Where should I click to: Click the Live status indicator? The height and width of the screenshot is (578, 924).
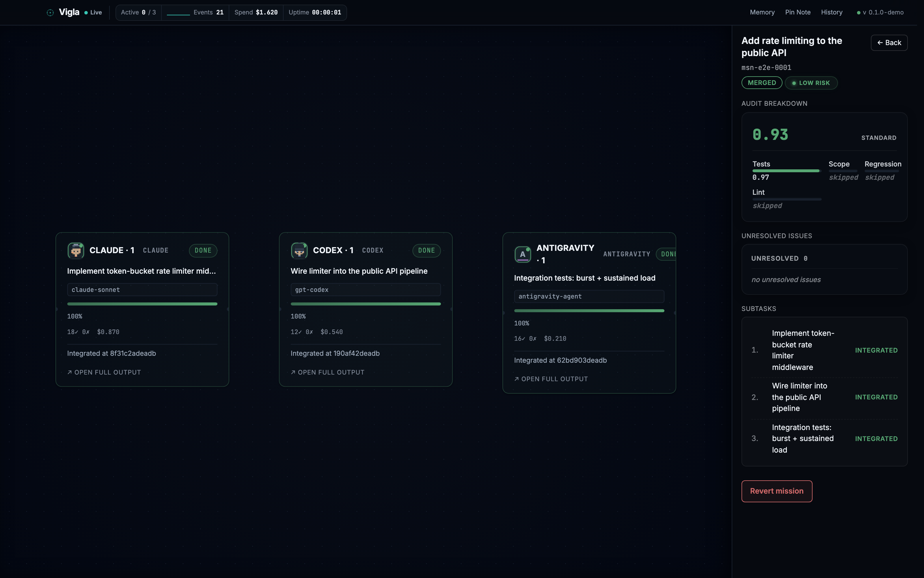coord(93,13)
